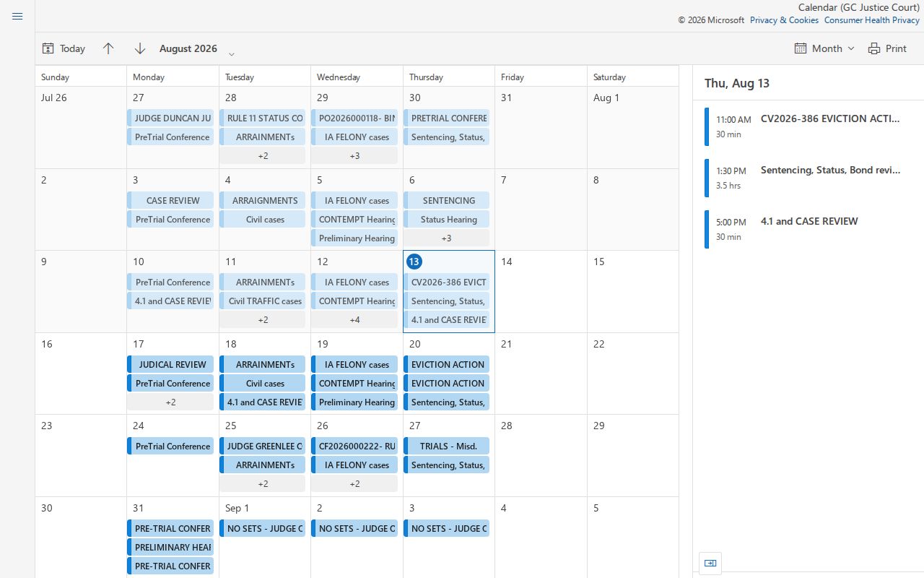This screenshot has height=578, width=924.
Task: Open Status Hearing event on August 6
Action: tap(446, 219)
